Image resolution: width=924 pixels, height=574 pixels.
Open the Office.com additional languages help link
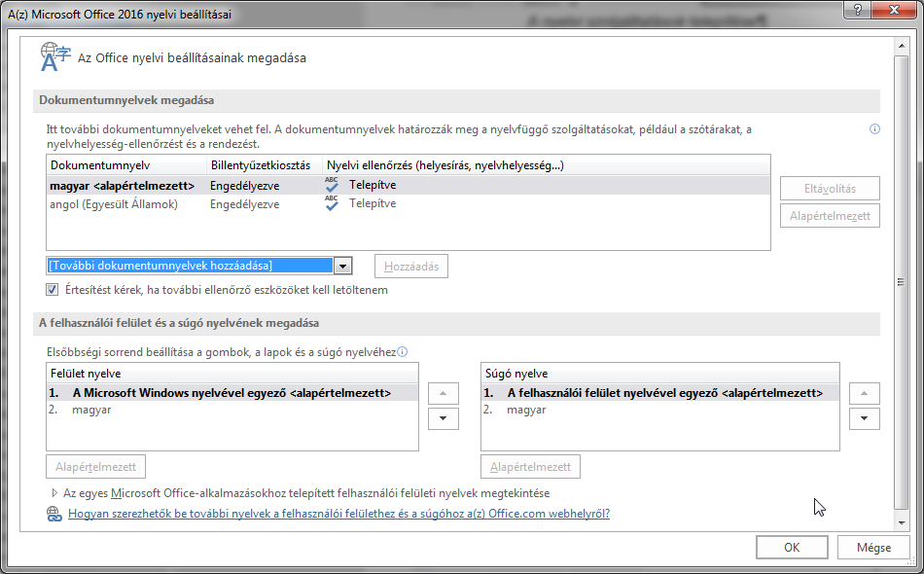pos(338,514)
